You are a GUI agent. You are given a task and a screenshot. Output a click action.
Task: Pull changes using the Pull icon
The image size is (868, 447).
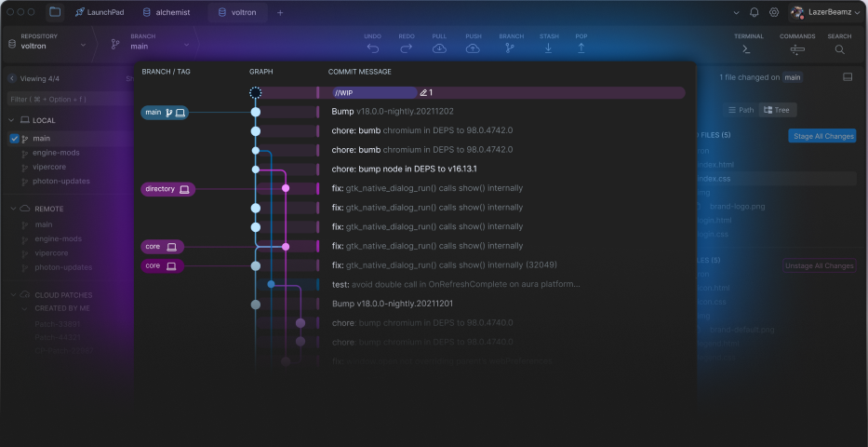click(439, 47)
